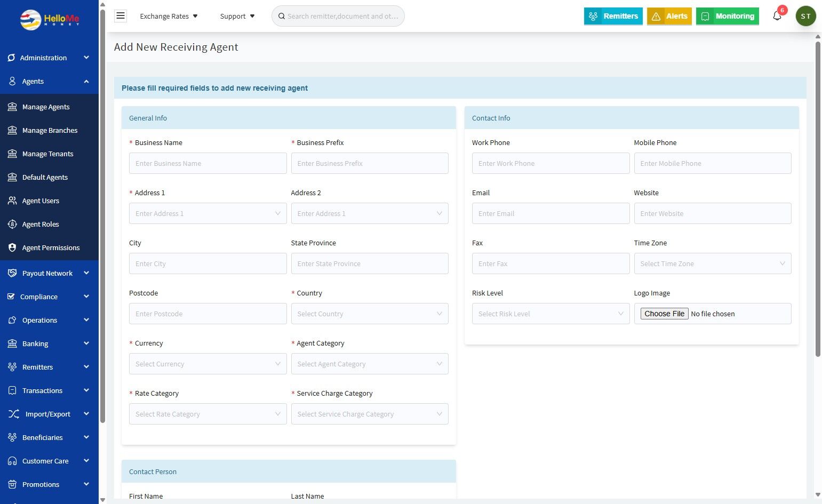The height and width of the screenshot is (504, 822).
Task: Click the Remitters sidebar icon
Action: click(12, 367)
